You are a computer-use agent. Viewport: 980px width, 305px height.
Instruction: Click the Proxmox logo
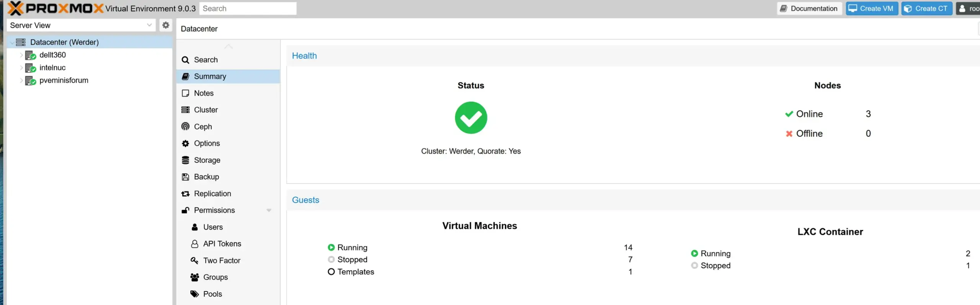point(56,8)
